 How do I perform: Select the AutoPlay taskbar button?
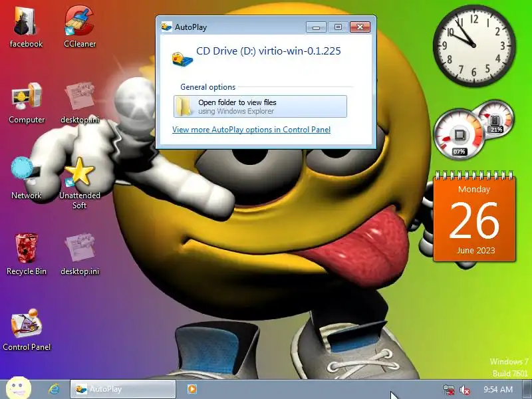coord(123,389)
